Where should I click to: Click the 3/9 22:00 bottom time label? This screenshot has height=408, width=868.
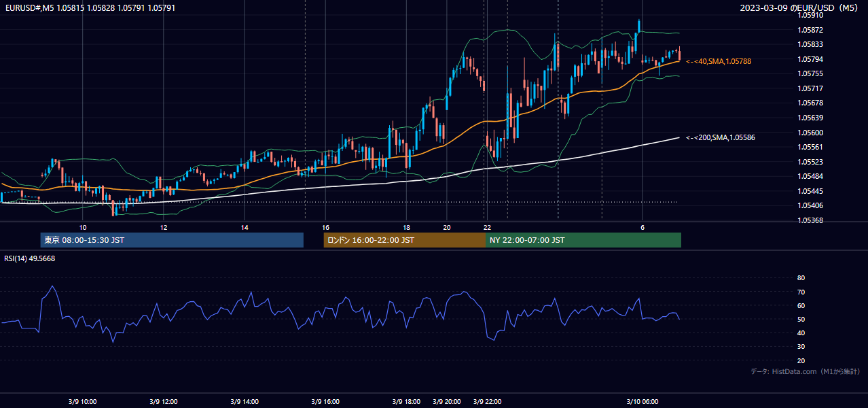(x=487, y=402)
